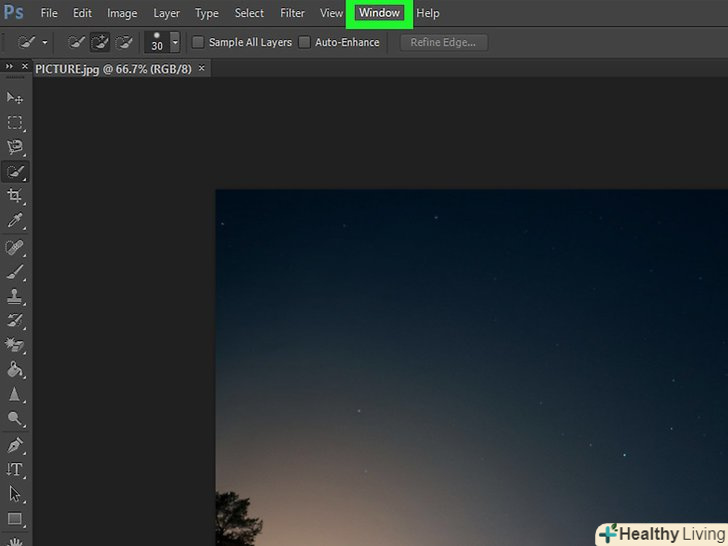The width and height of the screenshot is (728, 546).
Task: Select the Dodge tool
Action: [14, 419]
